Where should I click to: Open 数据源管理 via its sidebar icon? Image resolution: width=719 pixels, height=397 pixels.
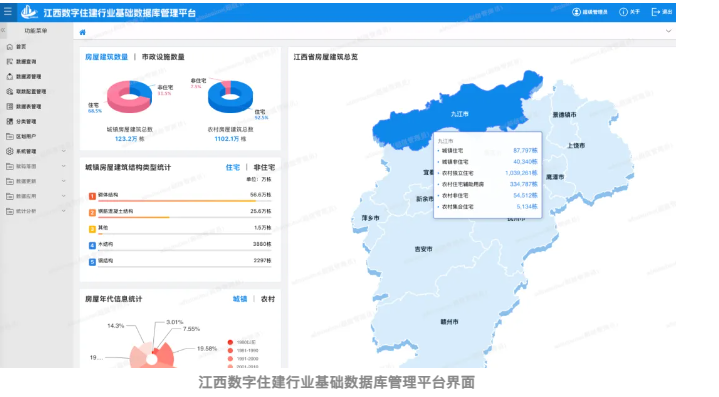coord(10,77)
